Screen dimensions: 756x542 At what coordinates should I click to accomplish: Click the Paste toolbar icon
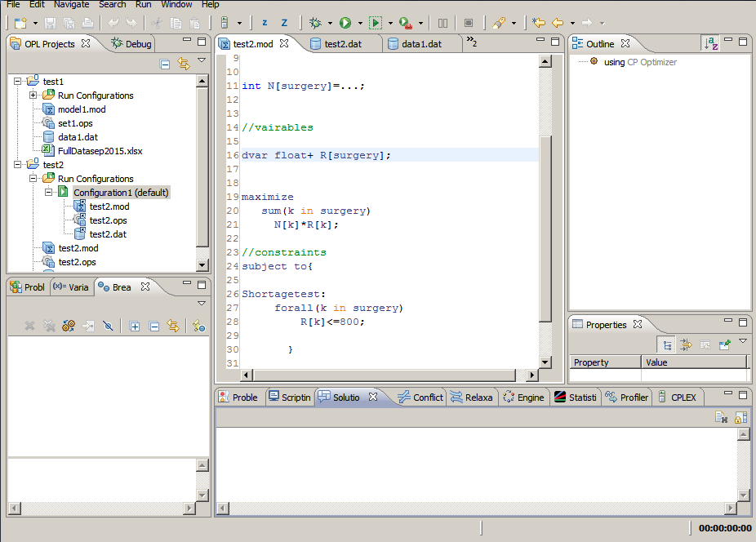[195, 23]
